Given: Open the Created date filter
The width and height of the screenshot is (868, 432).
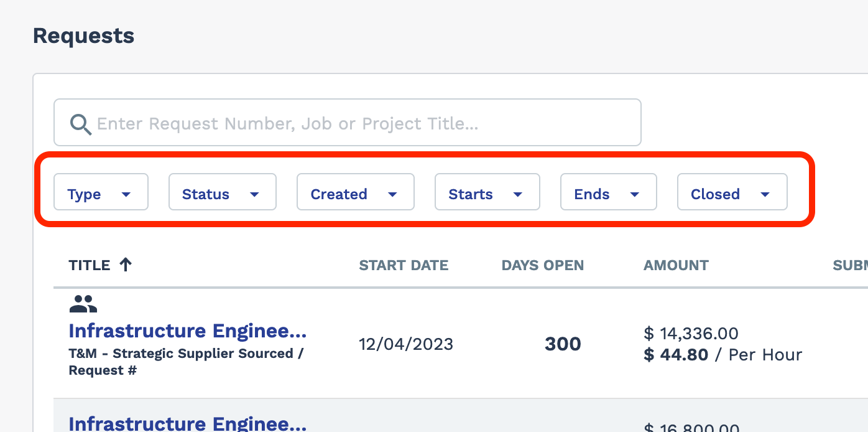Looking at the screenshot, I should (355, 194).
